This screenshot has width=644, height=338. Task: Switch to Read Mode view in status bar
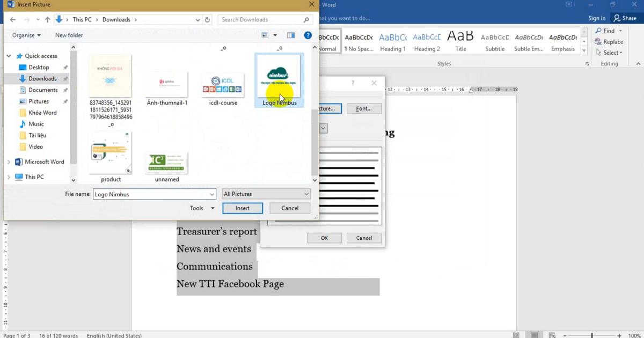pos(516,335)
